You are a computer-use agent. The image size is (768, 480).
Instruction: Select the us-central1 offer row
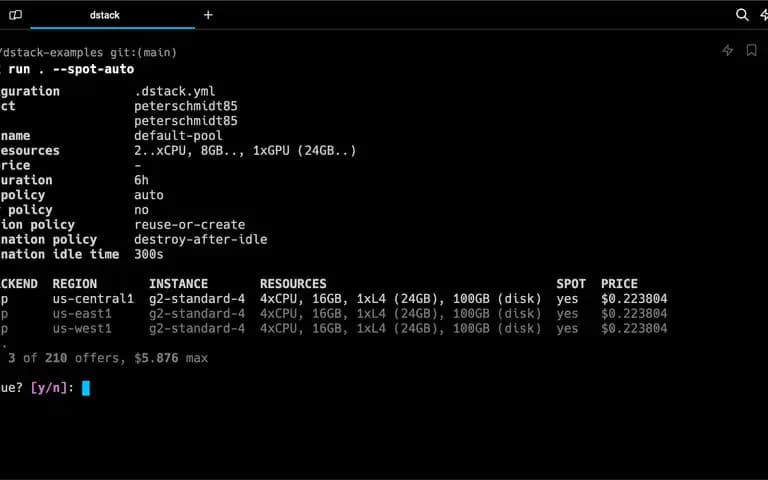(x=334, y=299)
